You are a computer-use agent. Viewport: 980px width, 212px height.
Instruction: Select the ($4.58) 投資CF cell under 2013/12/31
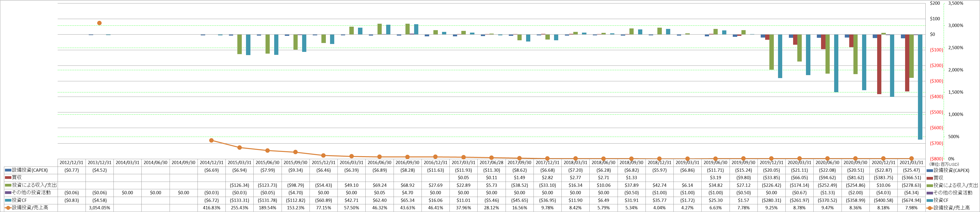click(100, 200)
